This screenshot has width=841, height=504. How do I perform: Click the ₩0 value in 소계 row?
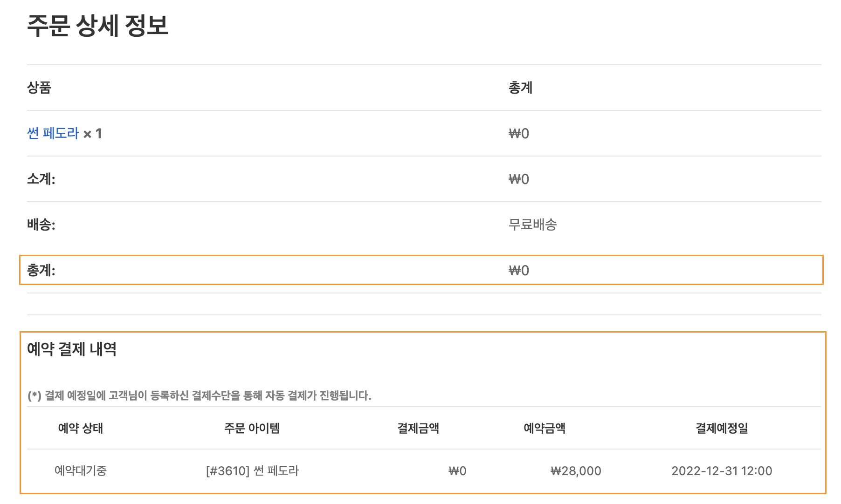coord(518,179)
